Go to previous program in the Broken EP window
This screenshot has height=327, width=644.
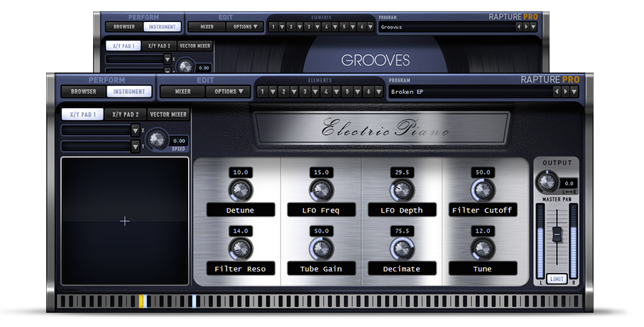tap(557, 92)
